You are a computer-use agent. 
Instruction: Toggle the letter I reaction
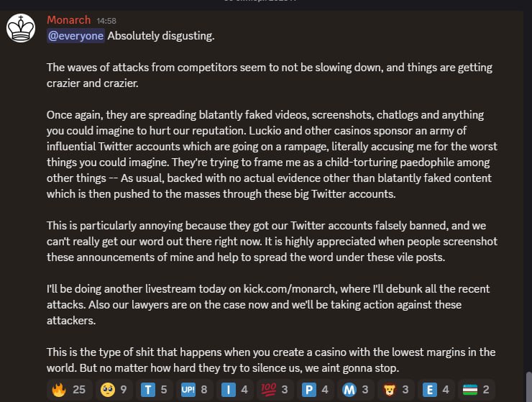(236, 390)
